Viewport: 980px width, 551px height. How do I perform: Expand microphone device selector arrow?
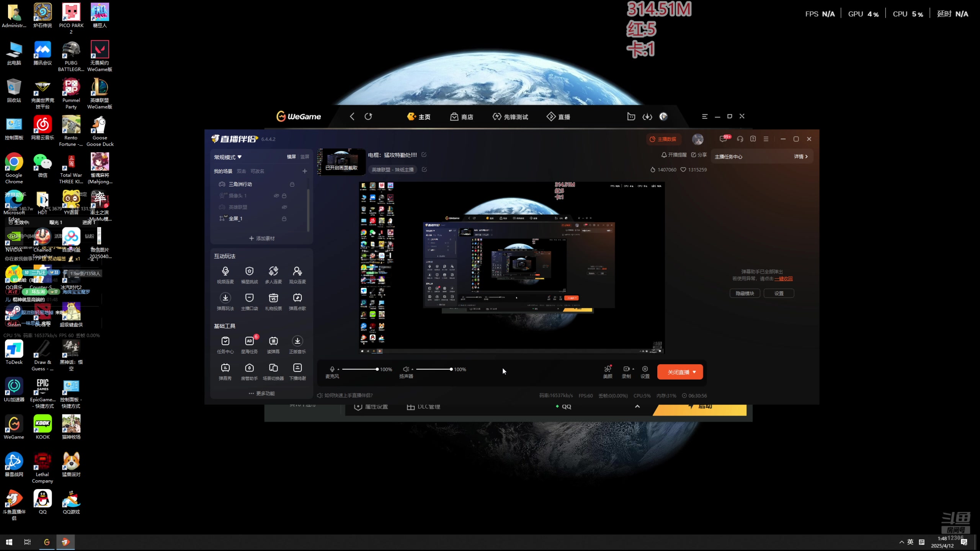pos(338,370)
